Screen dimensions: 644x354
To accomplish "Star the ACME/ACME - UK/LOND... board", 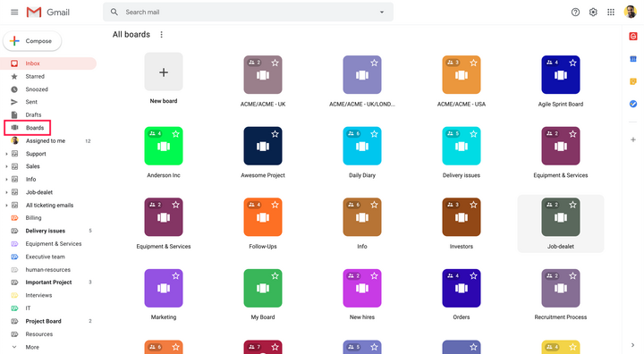I will pyautogui.click(x=374, y=63).
